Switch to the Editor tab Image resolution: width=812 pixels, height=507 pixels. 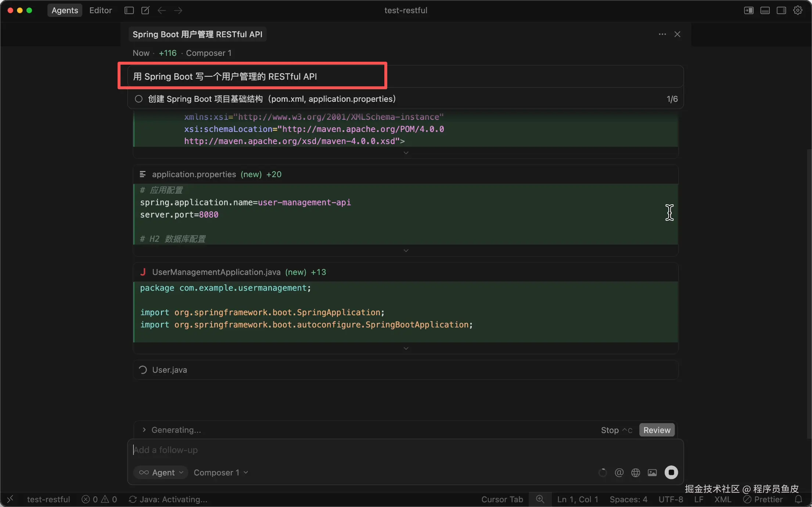(x=100, y=10)
